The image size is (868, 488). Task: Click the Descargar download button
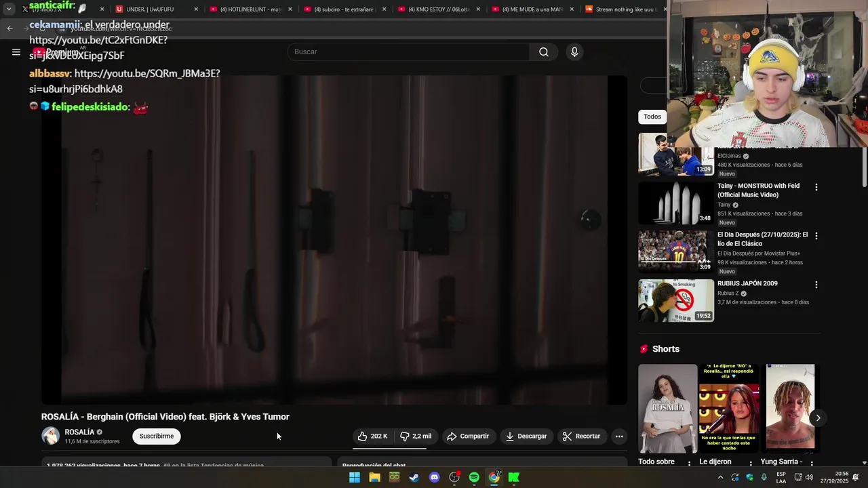[526, 436]
